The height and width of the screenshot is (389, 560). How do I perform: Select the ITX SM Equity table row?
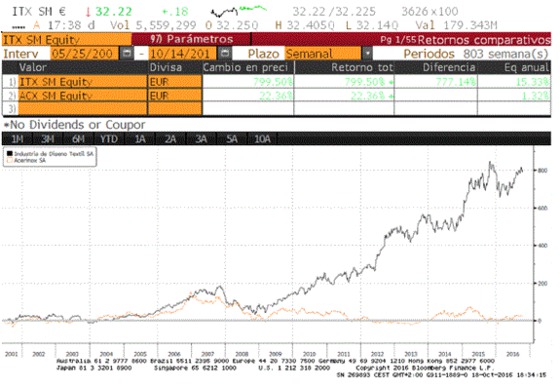[276, 82]
